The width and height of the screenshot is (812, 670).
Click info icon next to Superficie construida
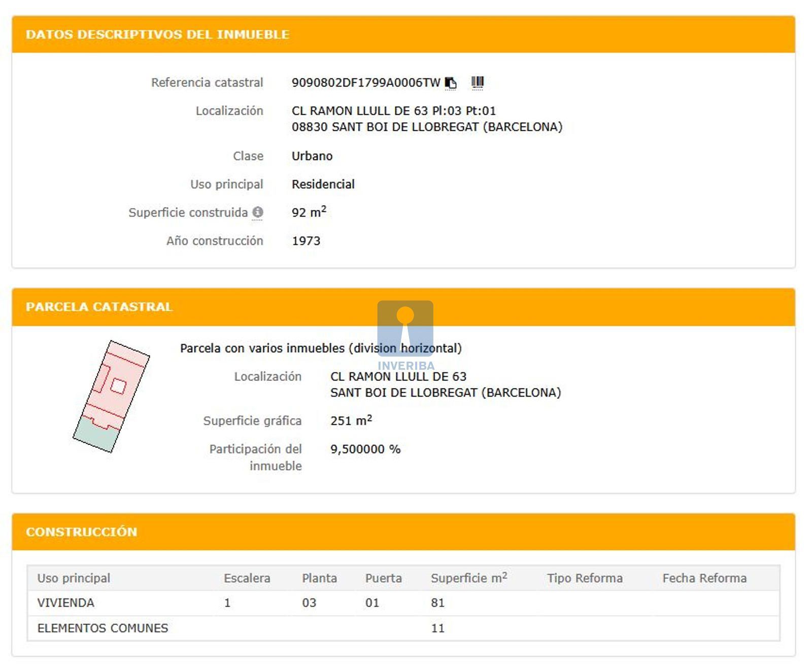(x=258, y=212)
